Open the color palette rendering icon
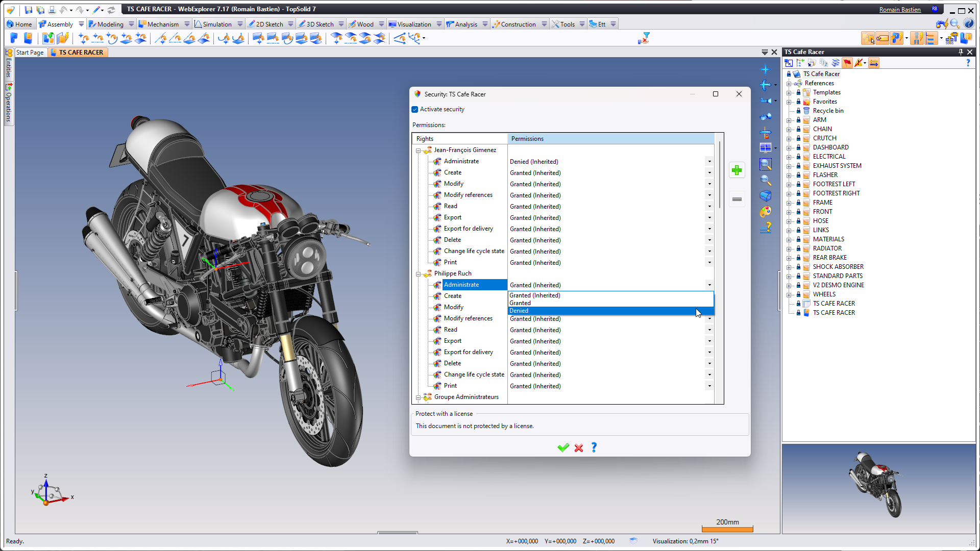The image size is (980, 551). [766, 212]
